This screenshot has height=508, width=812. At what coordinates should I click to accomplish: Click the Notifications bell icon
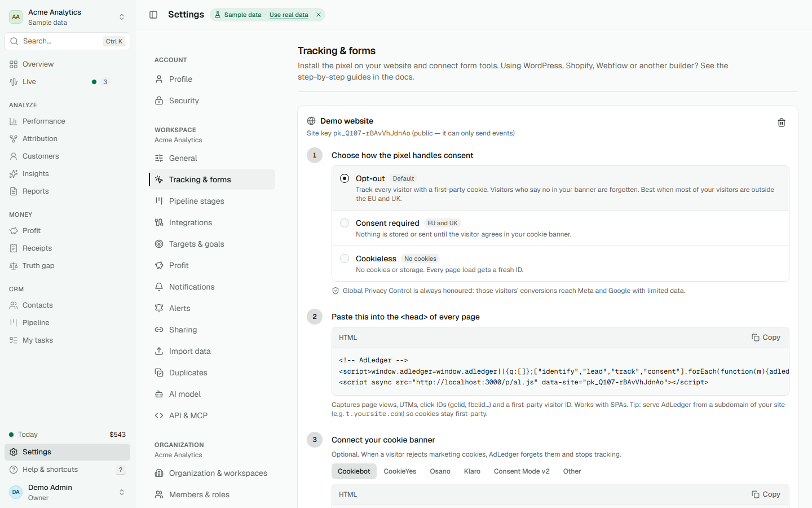[159, 287]
